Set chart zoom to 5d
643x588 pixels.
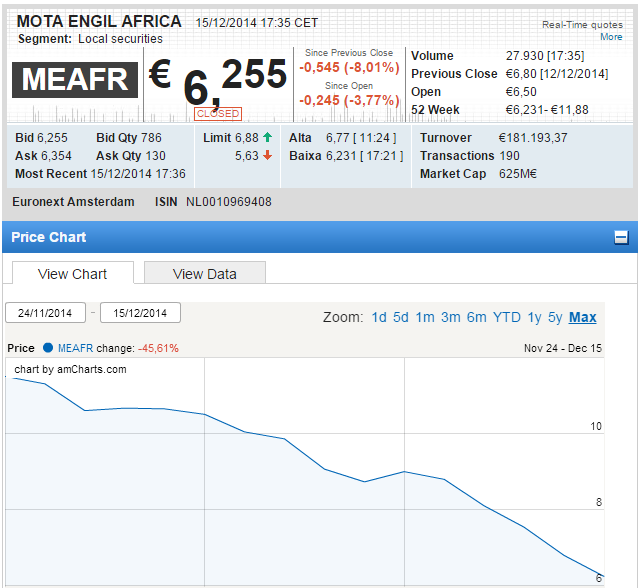point(401,317)
